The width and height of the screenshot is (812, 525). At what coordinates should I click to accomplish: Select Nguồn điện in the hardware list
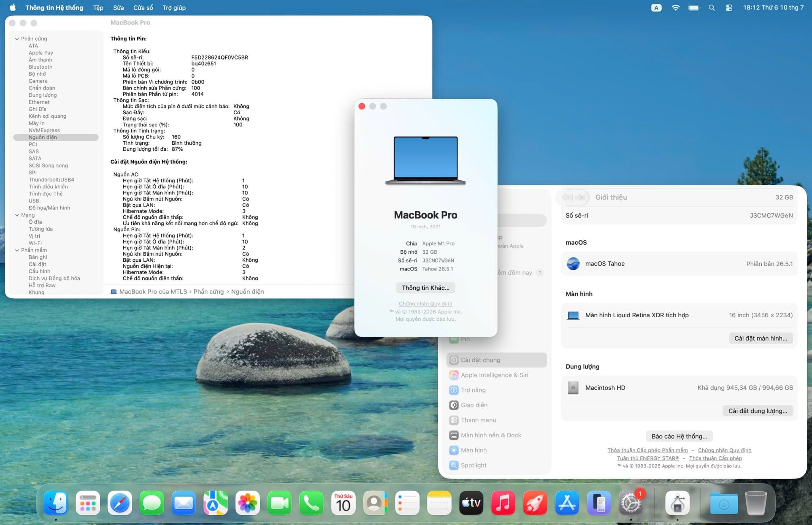(56, 138)
